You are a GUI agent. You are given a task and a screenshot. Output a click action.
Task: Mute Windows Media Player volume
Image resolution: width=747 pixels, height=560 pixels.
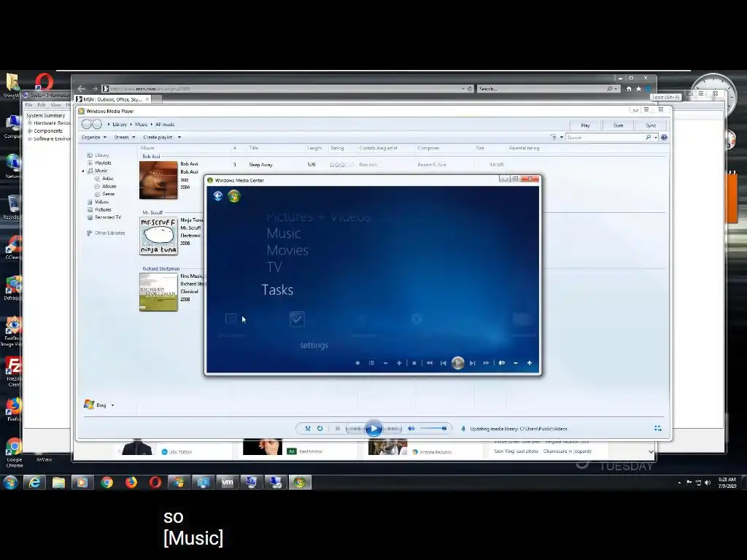coord(411,429)
